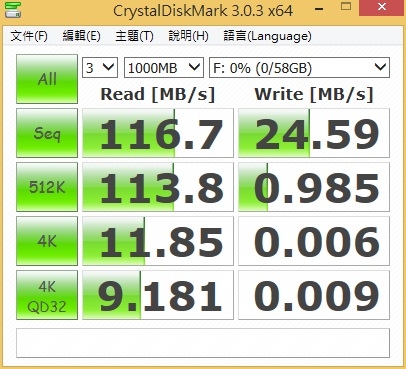Expand the test count dropdown showing 3
406x369 pixels.
(100, 68)
